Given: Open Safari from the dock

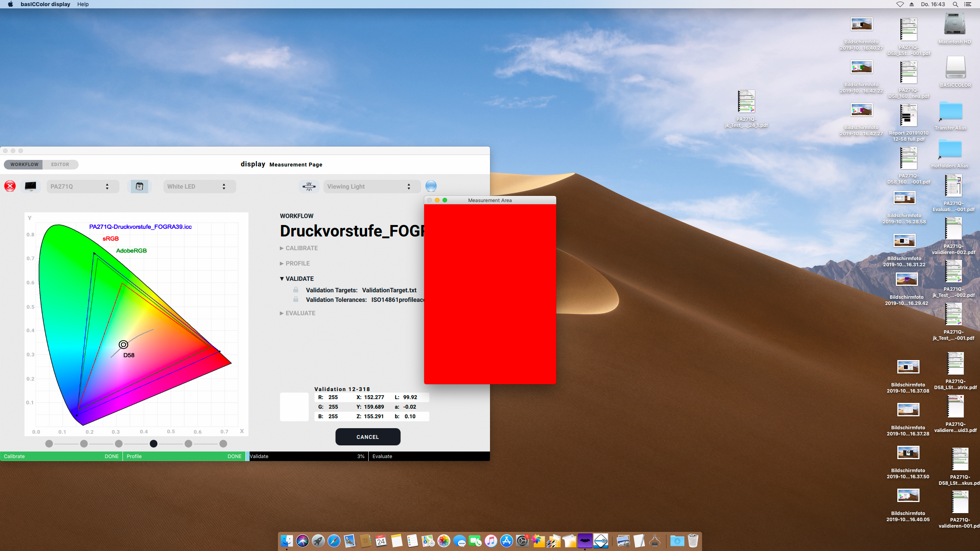Looking at the screenshot, I should coord(334,541).
